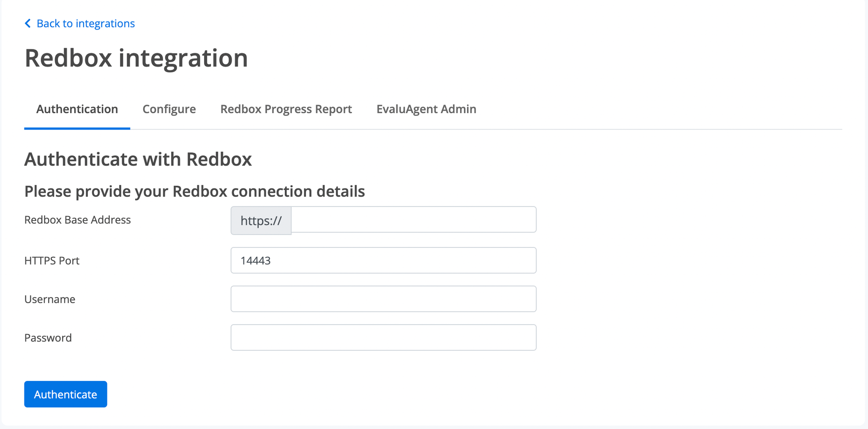Click the https:// prefix label

(261, 220)
